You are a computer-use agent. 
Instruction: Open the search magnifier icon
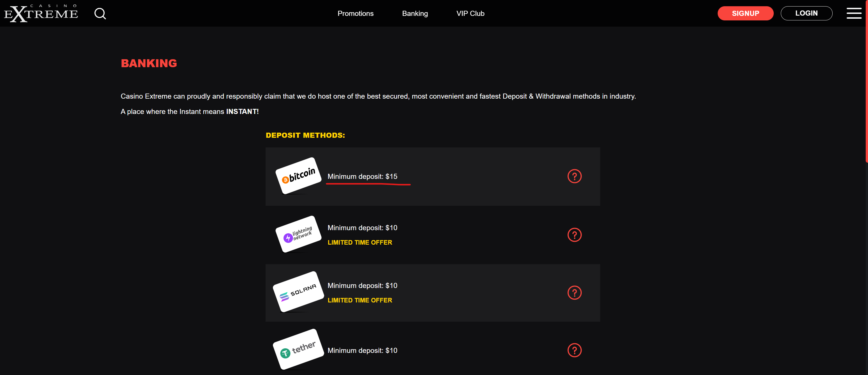[100, 14]
